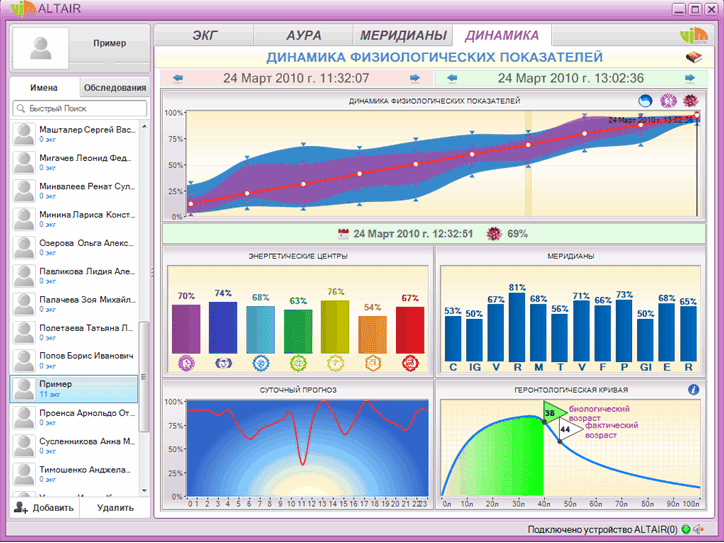Click the Быстрый Поиск search field

pyautogui.click(x=80, y=109)
